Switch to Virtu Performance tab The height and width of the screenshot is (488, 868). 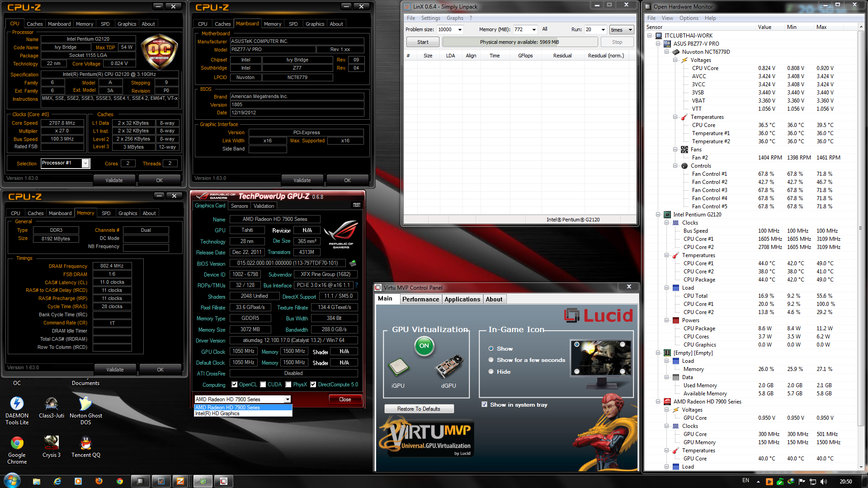420,299
